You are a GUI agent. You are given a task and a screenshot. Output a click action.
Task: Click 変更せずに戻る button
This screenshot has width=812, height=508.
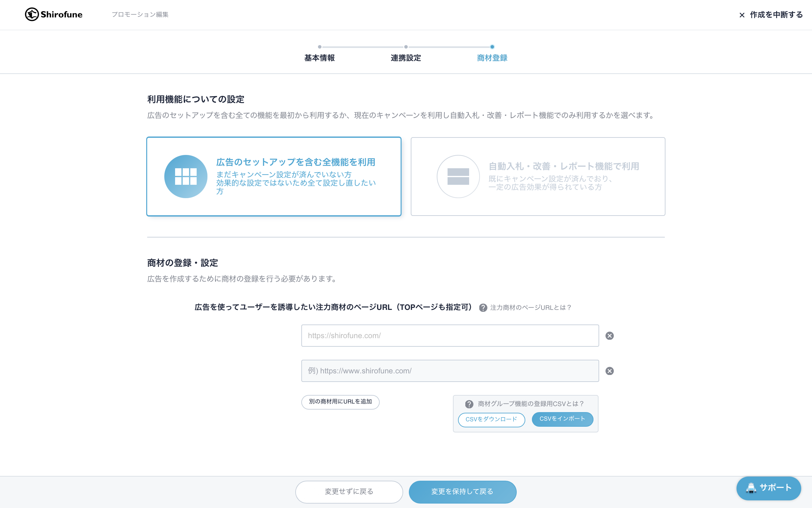(349, 492)
